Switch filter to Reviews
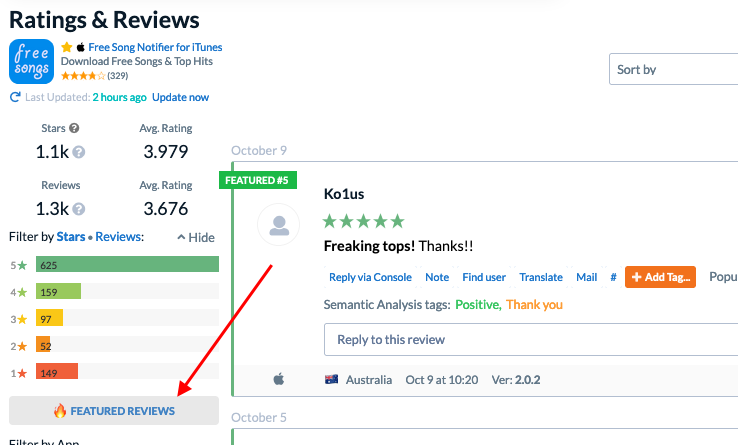738x445 pixels. click(x=118, y=236)
